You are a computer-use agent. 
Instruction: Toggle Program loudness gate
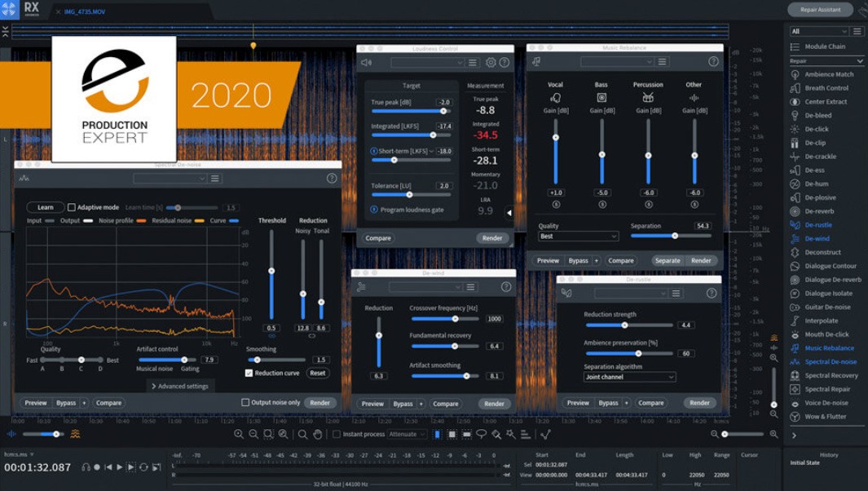373,210
